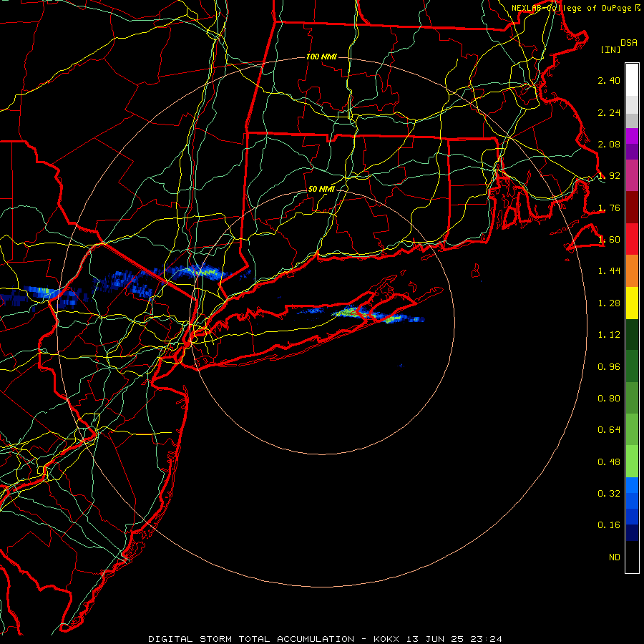Viewport: 644px width, 644px height.
Task: Pick the pink legend swatch near 1.92
Action: coord(632,175)
